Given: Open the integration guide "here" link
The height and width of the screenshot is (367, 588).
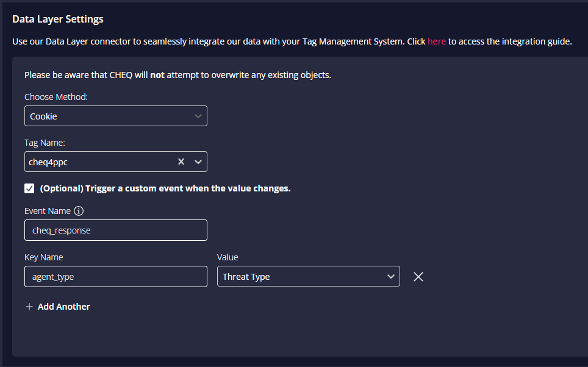Looking at the screenshot, I should (x=437, y=41).
